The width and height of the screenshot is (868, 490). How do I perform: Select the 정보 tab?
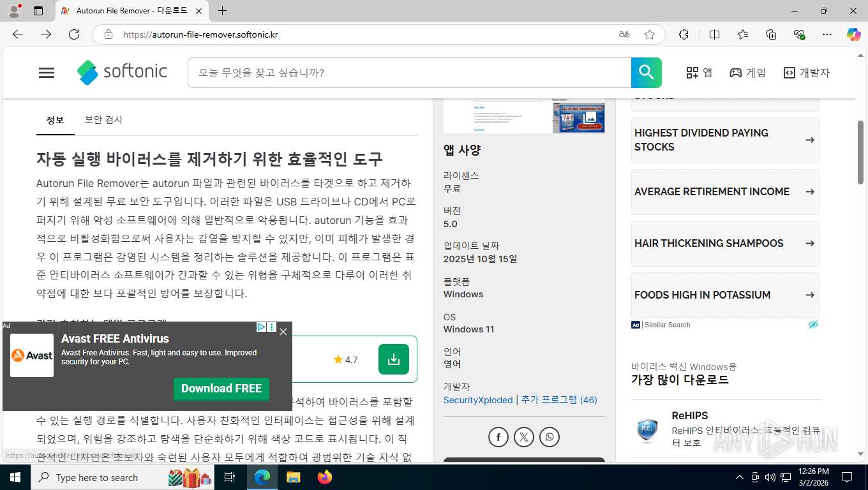(56, 120)
